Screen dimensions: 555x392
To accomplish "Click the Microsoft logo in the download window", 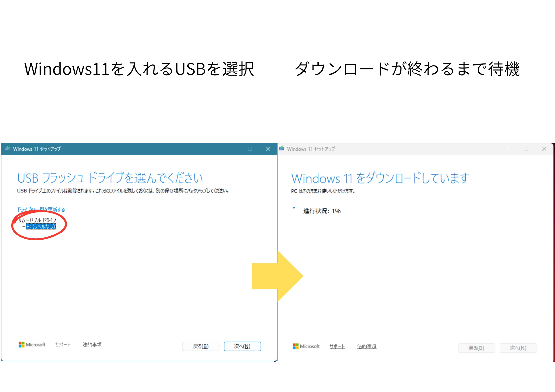I will (306, 346).
